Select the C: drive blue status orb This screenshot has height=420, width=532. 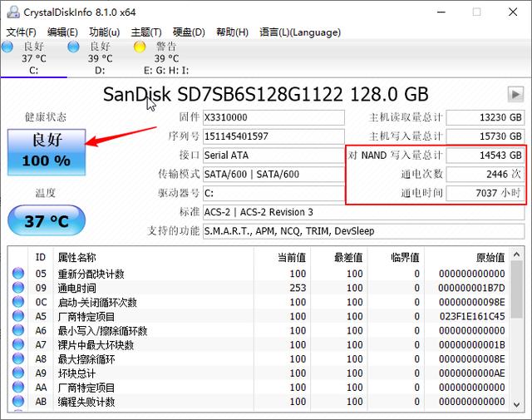[7, 47]
